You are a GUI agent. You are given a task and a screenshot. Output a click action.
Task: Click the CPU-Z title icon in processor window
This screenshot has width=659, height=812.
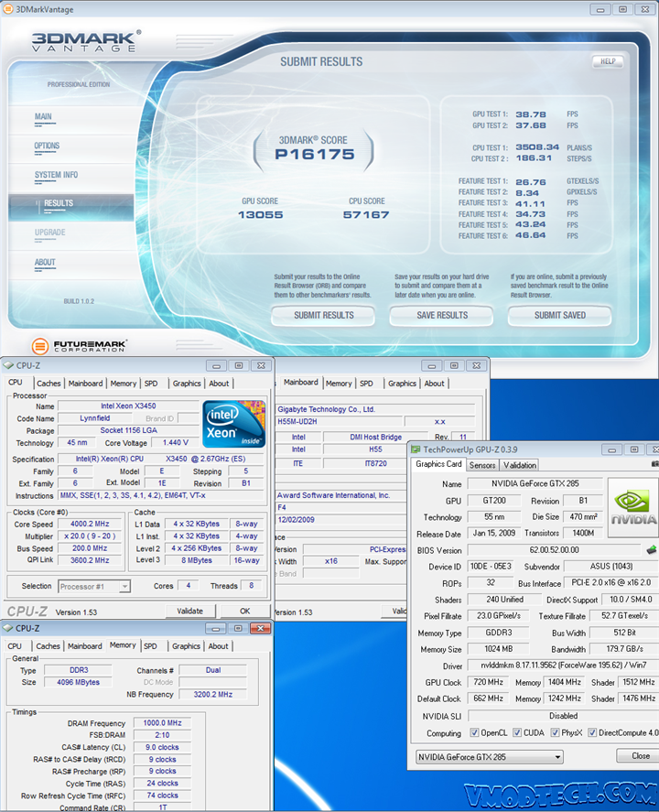(x=8, y=365)
